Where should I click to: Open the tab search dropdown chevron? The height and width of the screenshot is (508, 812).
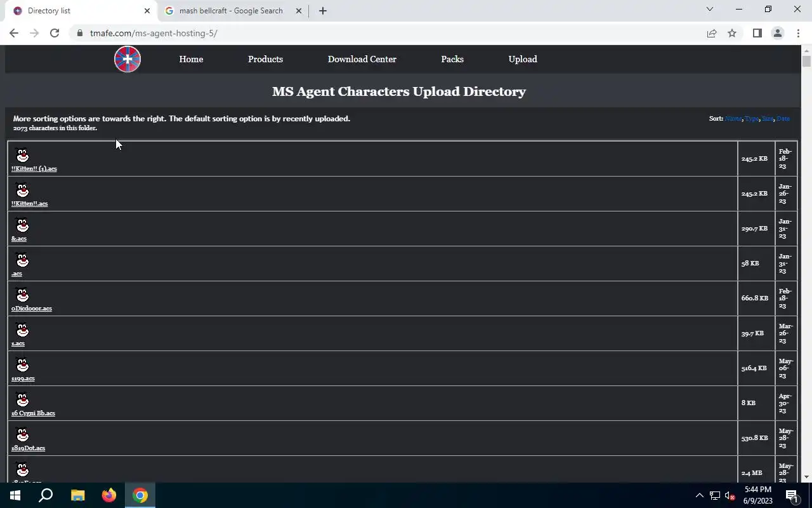710,10
